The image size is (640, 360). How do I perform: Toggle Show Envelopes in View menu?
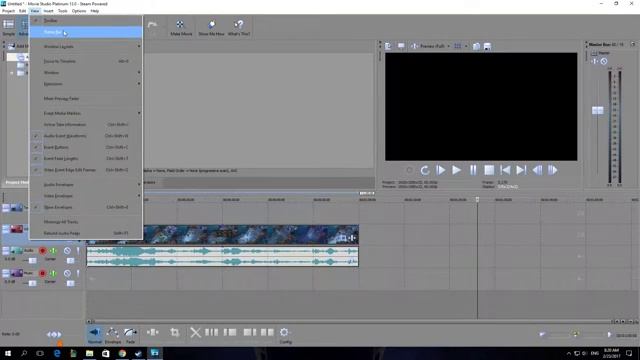87,207
